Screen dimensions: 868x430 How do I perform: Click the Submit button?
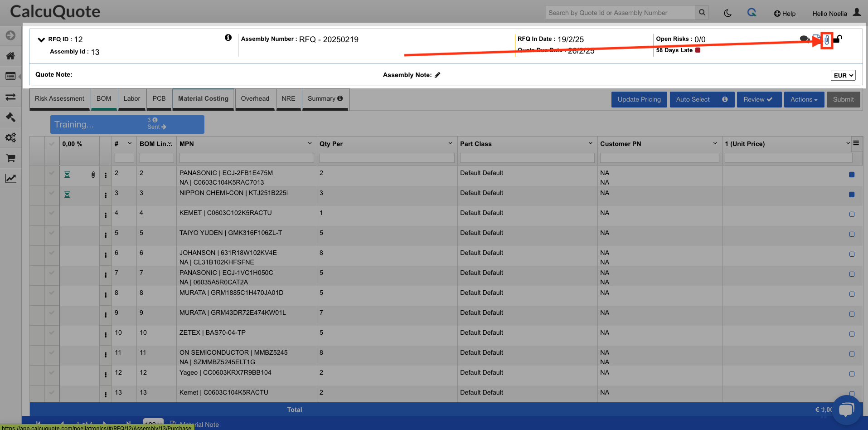[x=843, y=99]
